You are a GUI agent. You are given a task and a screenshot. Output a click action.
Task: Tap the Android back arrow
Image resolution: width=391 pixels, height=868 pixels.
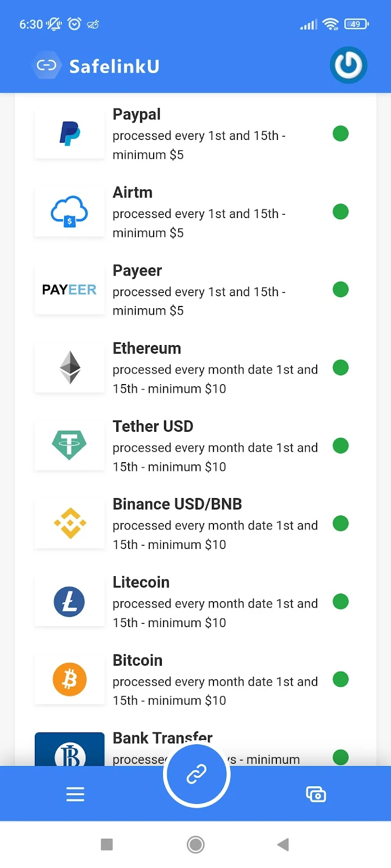pyautogui.click(x=283, y=844)
